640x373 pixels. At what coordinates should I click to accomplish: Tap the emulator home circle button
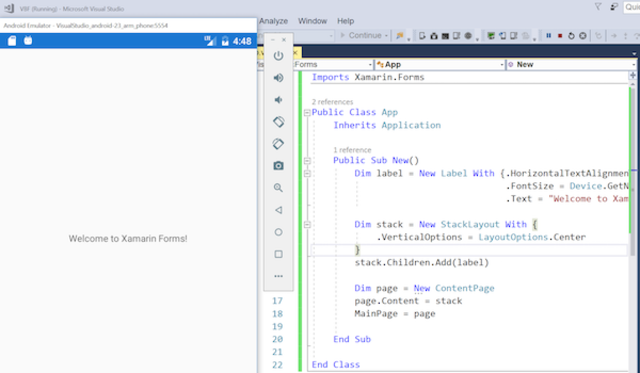point(278,232)
